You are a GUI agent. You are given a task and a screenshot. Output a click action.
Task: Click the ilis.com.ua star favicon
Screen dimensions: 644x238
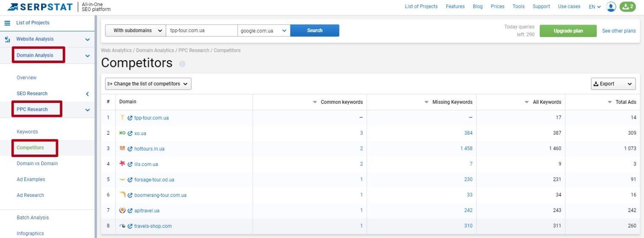(122, 163)
